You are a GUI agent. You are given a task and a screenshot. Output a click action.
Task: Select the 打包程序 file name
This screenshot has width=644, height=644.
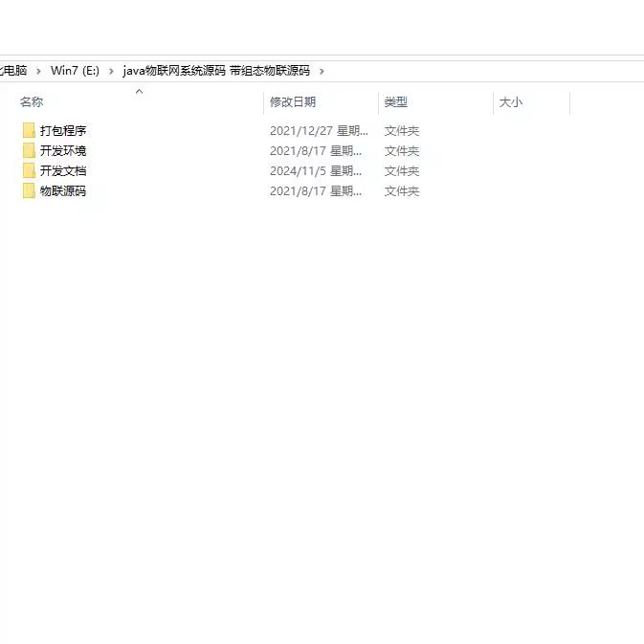63,130
